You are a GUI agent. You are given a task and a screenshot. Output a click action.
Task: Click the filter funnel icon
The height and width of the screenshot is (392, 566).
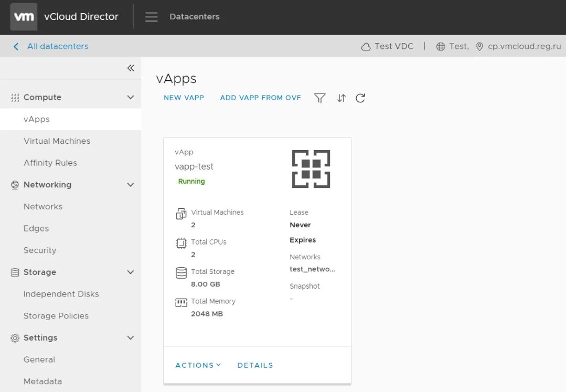click(320, 98)
